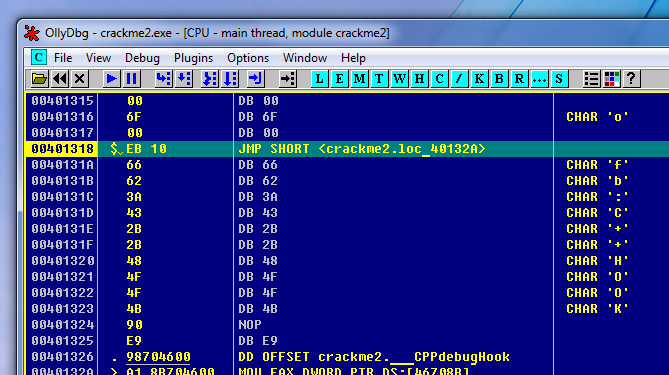Show References via R button
Image resolution: width=669 pixels, height=375 pixels.
519,79
